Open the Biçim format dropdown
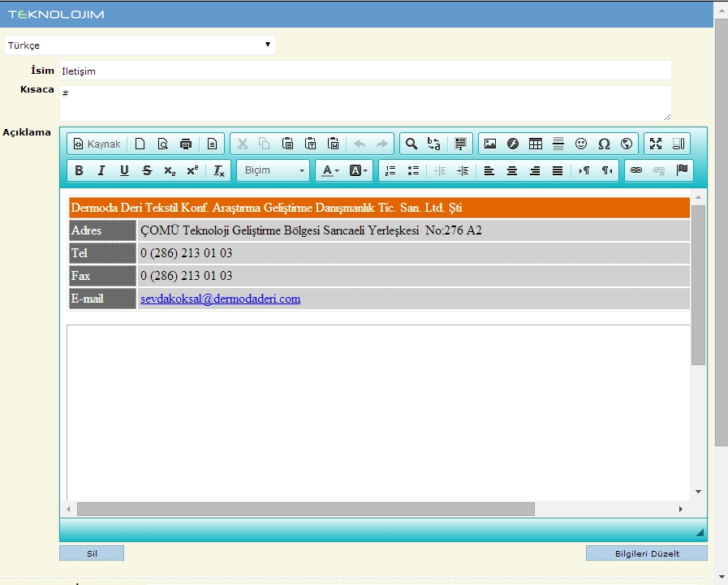Screen dimensions: 728x585 273,170
